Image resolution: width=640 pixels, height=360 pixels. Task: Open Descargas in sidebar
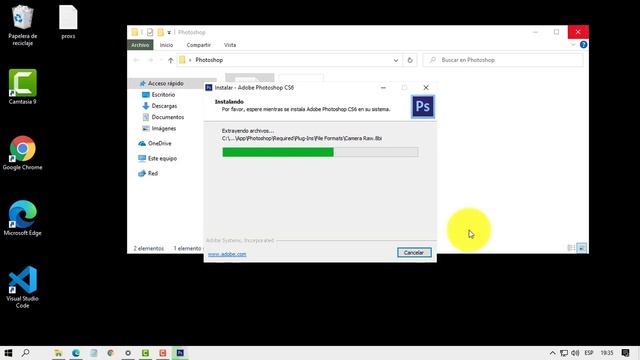point(160,106)
